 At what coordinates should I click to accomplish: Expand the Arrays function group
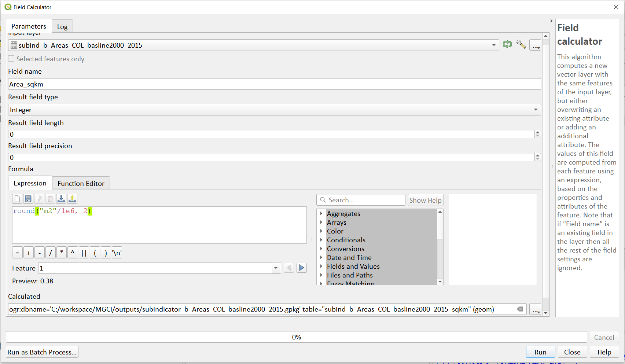click(321, 222)
